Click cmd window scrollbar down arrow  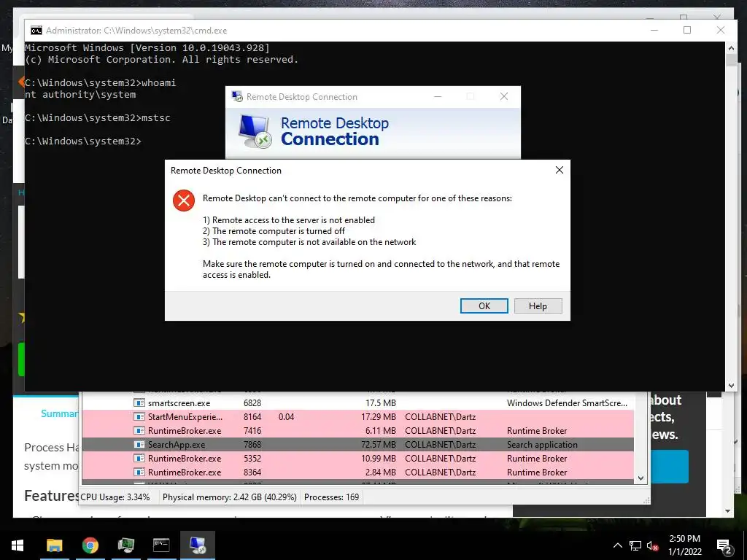pos(731,386)
